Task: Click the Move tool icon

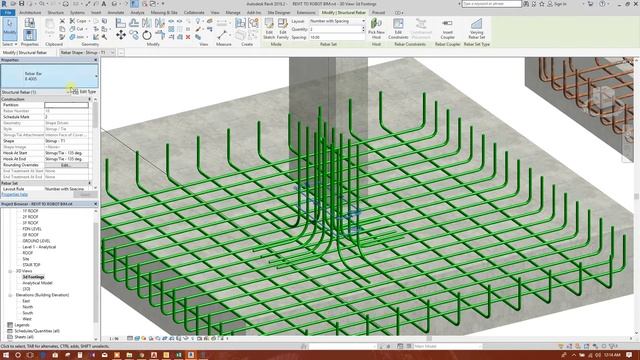Action: coord(121,35)
